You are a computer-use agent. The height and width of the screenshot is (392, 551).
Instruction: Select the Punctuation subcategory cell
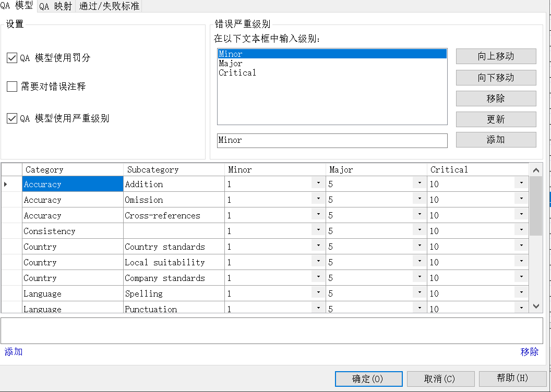click(x=174, y=308)
